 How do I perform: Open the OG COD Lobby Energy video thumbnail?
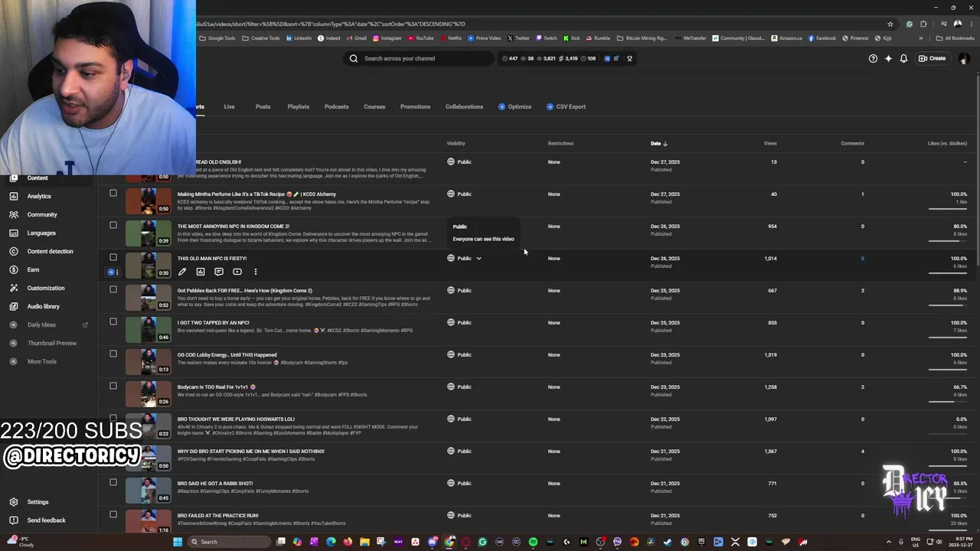148,360
